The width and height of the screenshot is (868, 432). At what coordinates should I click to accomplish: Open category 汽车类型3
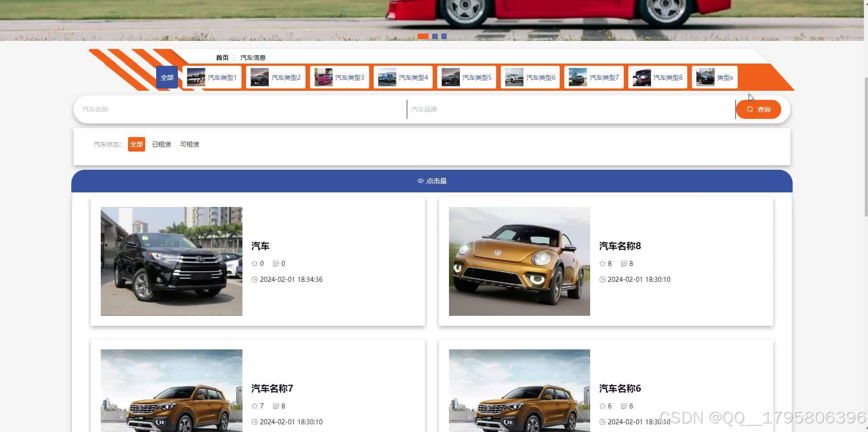coord(339,77)
